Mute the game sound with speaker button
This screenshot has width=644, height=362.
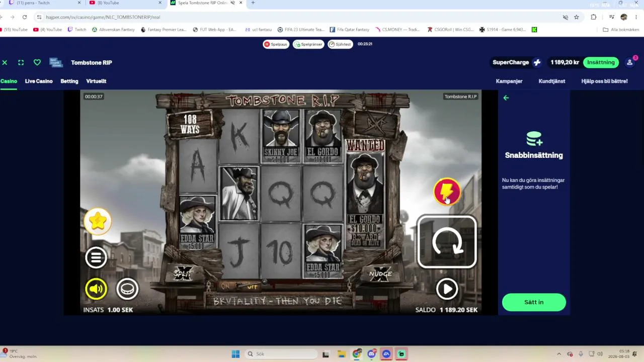[x=96, y=289]
